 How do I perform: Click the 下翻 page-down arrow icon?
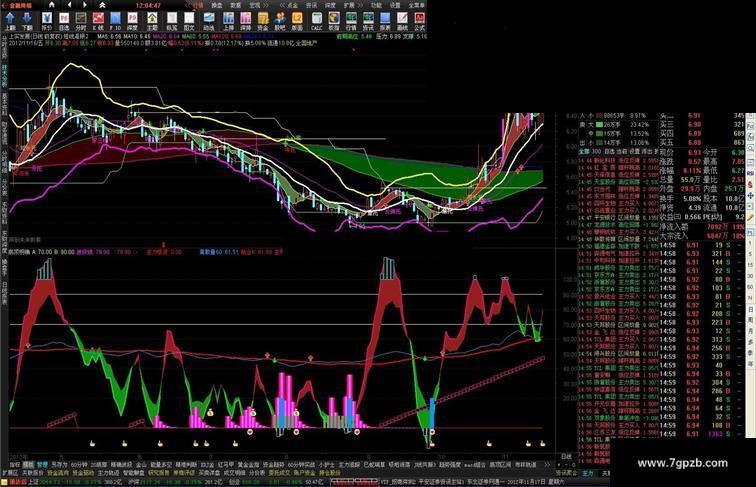pos(27,19)
